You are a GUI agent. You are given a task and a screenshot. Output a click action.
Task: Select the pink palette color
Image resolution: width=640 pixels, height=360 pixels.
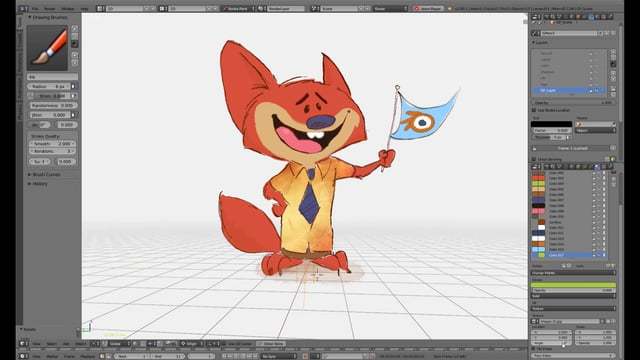pyautogui.click(x=538, y=211)
